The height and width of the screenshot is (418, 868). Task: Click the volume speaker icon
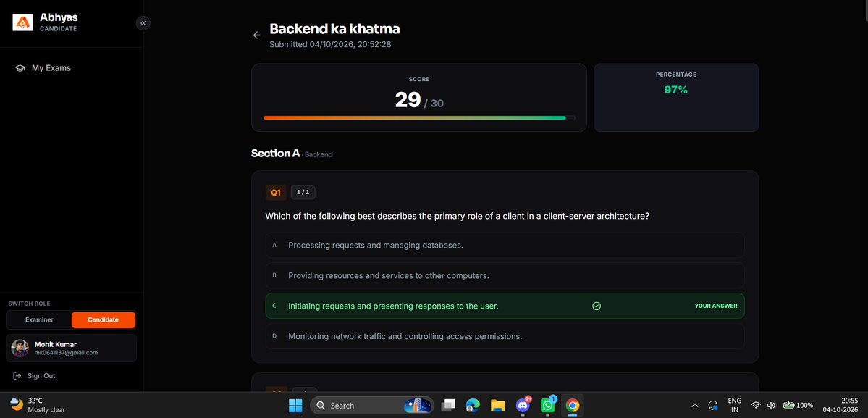click(x=771, y=405)
